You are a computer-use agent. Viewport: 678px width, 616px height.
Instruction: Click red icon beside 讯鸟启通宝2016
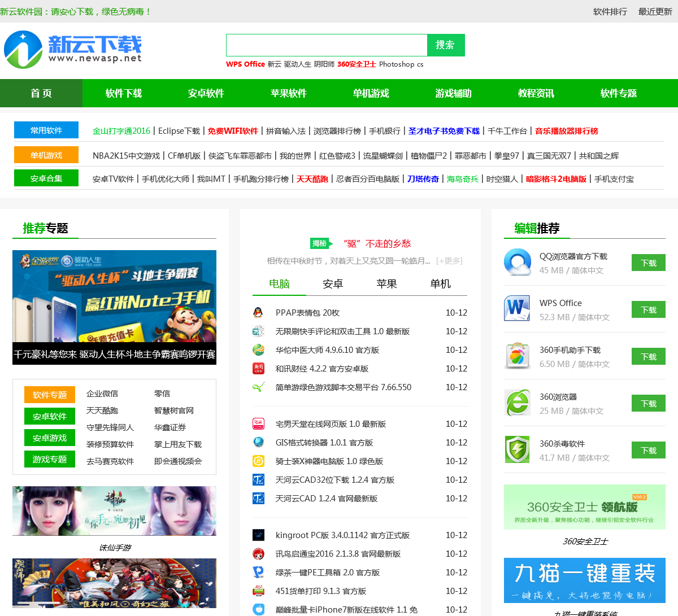coord(258,554)
